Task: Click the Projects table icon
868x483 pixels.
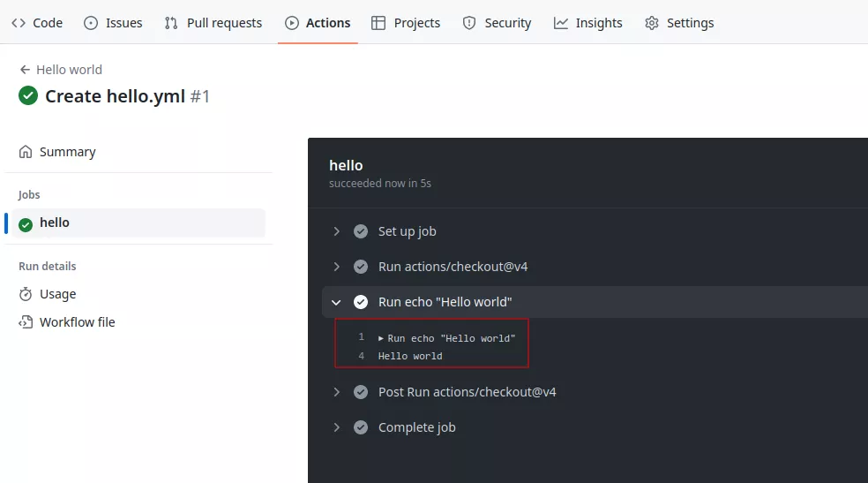Action: pyautogui.click(x=378, y=23)
